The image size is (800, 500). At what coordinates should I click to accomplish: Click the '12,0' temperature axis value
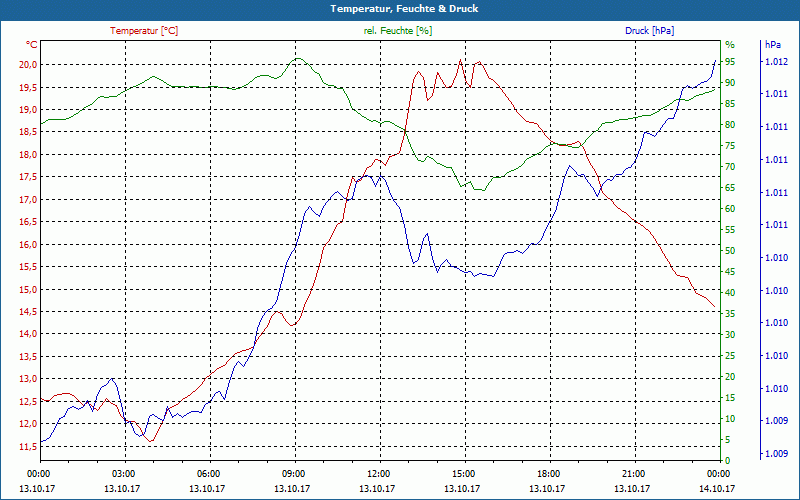coord(28,424)
